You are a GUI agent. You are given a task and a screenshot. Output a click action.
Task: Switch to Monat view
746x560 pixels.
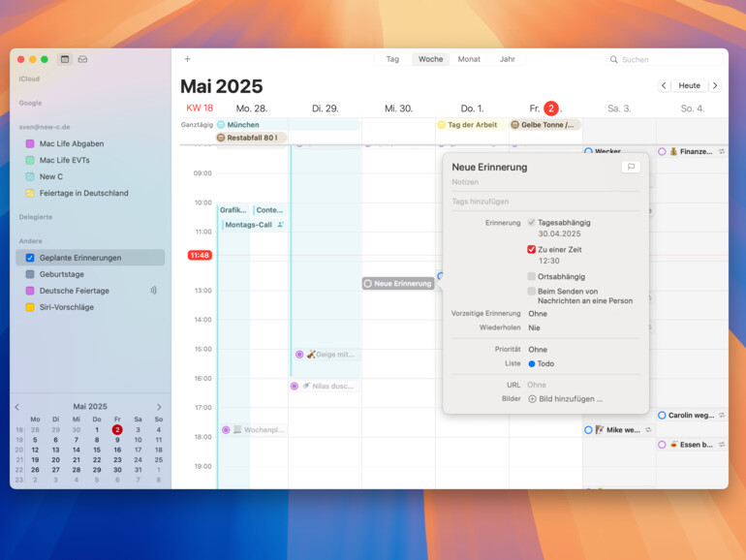coord(469,59)
